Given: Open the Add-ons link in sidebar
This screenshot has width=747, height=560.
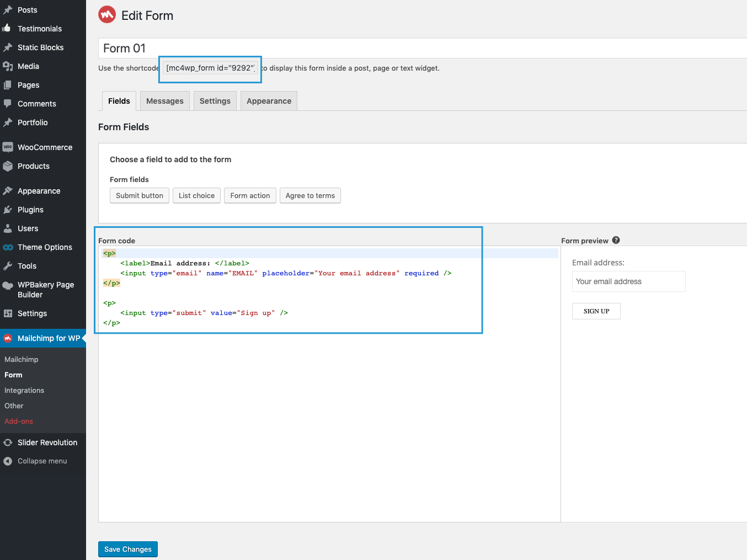Looking at the screenshot, I should (19, 421).
